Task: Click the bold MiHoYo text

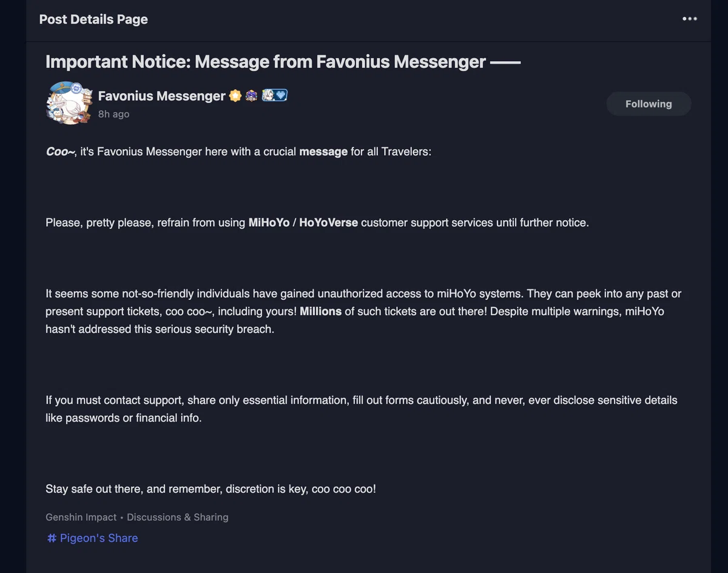Action: point(269,223)
